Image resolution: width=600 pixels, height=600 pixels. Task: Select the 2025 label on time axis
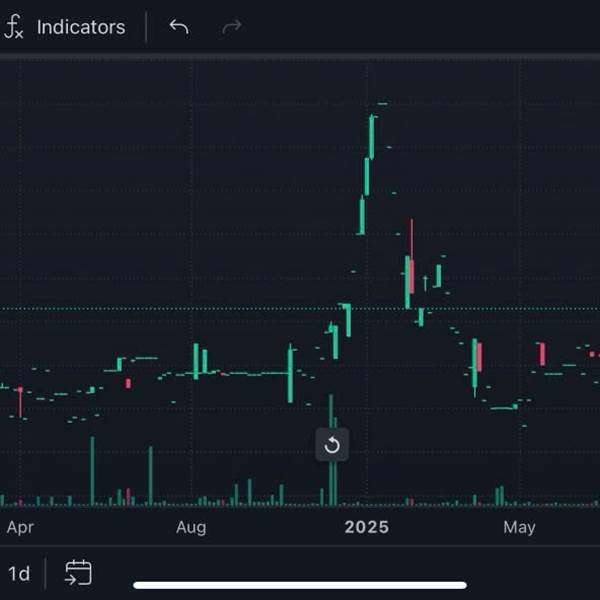367,527
